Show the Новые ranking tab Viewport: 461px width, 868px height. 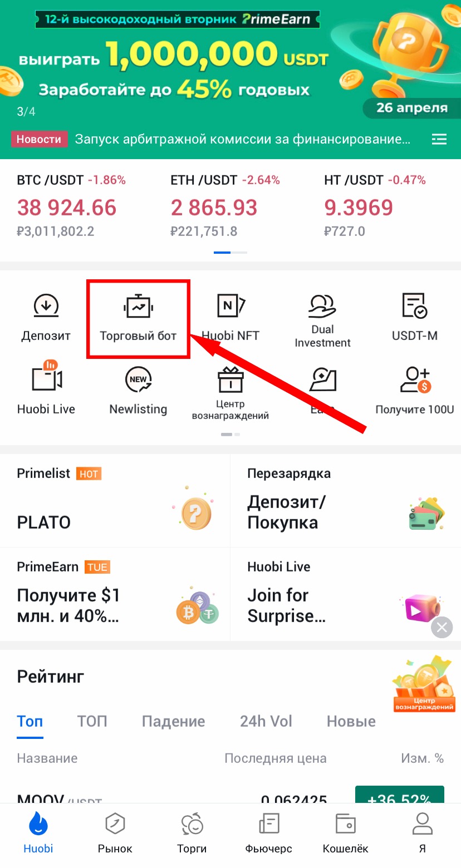(x=351, y=721)
